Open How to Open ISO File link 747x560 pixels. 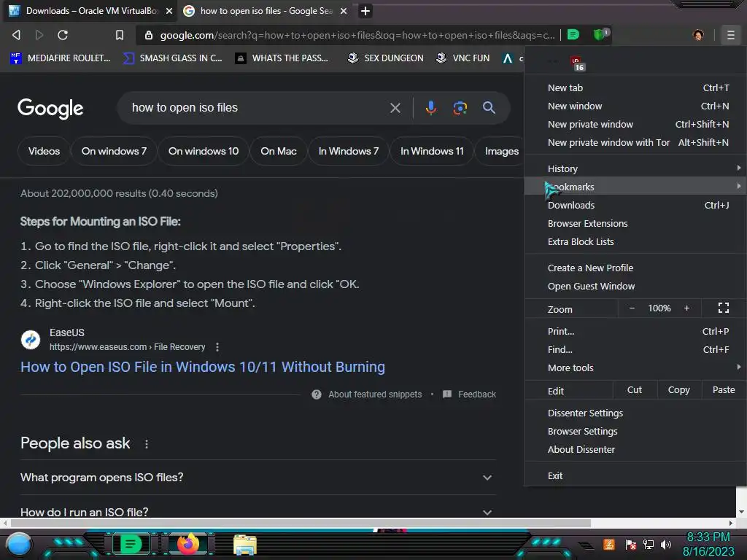pos(203,367)
